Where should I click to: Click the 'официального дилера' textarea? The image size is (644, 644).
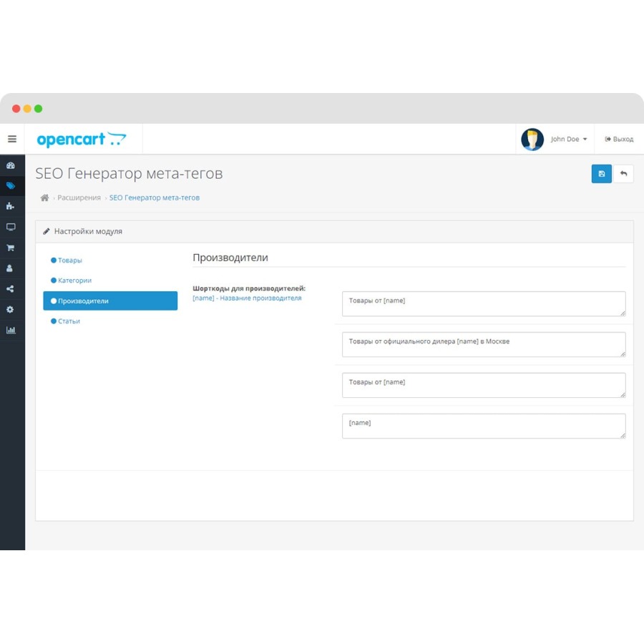484,345
